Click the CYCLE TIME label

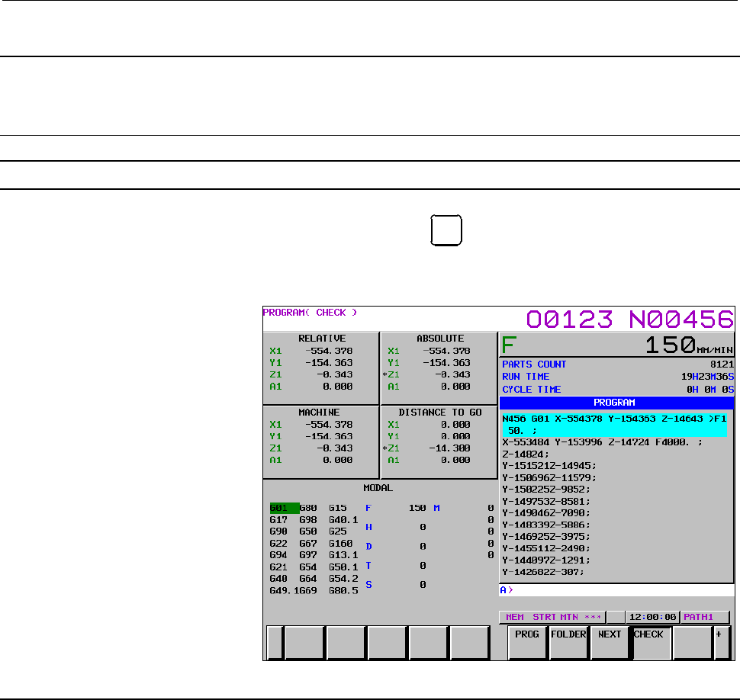(532, 389)
